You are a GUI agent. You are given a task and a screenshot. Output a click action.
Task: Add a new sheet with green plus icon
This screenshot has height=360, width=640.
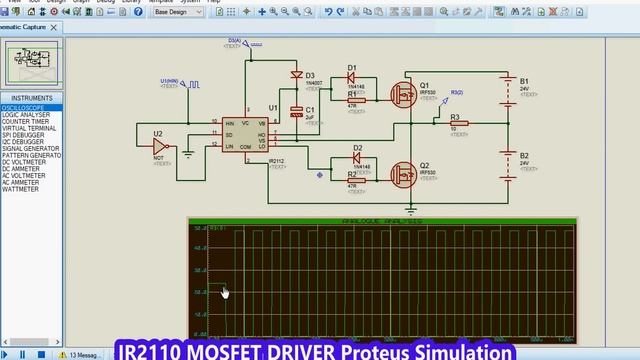(x=541, y=12)
